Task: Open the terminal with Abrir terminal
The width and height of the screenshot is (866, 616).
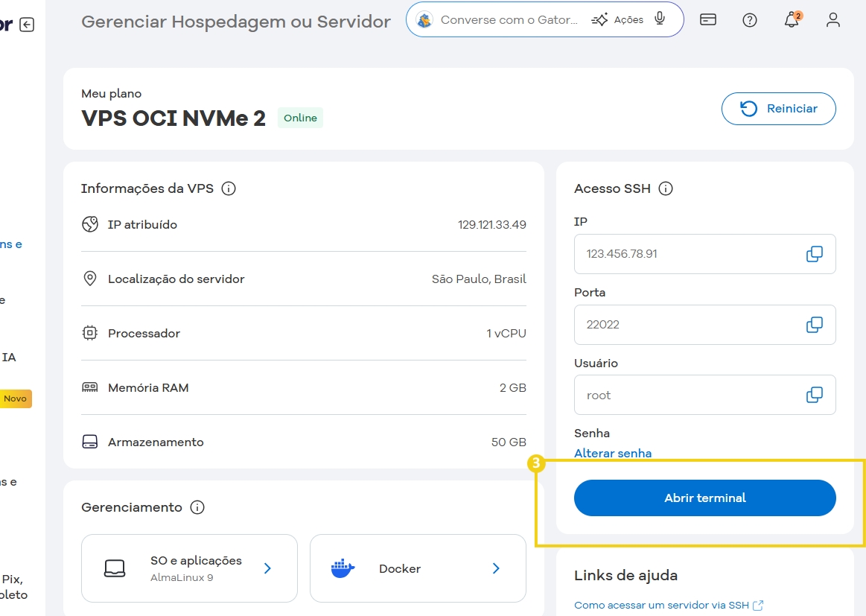Action: tap(704, 498)
